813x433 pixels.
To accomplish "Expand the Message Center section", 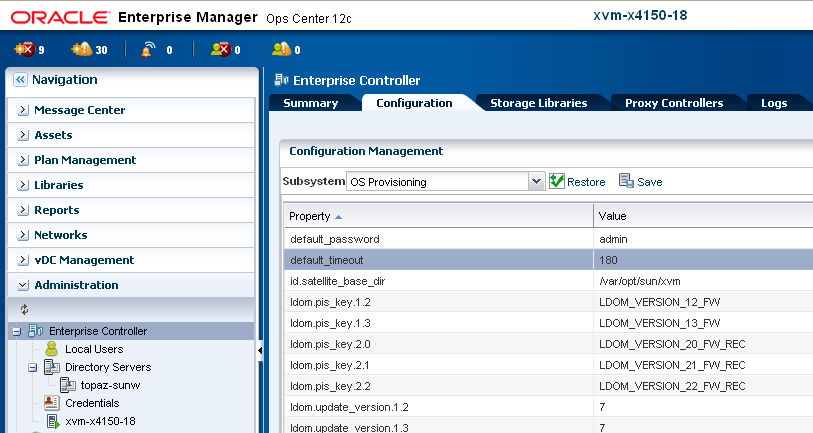I will pos(23,110).
